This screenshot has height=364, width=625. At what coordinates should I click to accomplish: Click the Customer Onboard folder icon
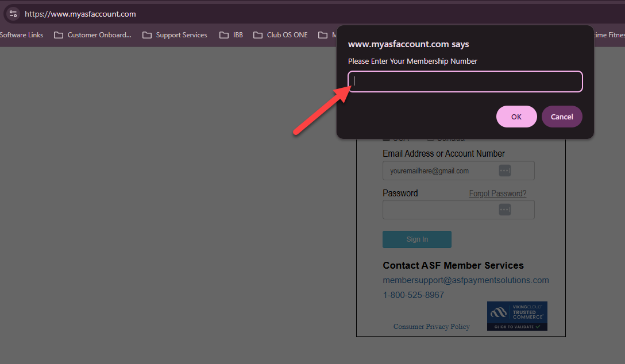click(59, 35)
